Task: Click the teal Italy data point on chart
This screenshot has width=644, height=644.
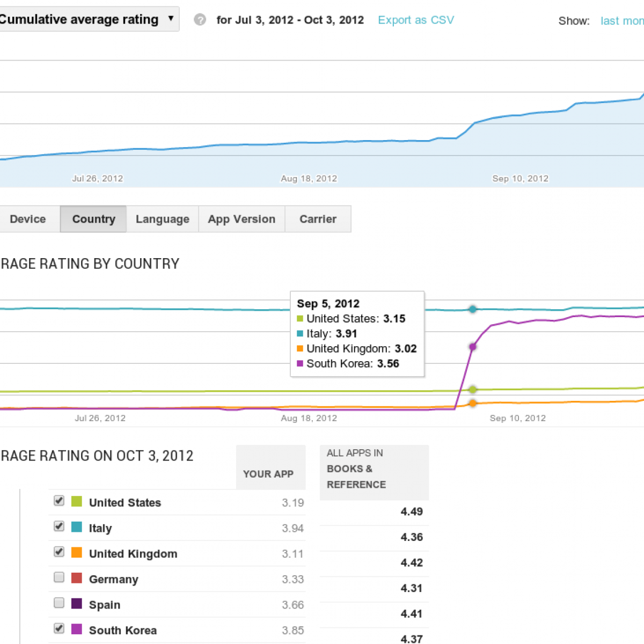Action: click(473, 309)
